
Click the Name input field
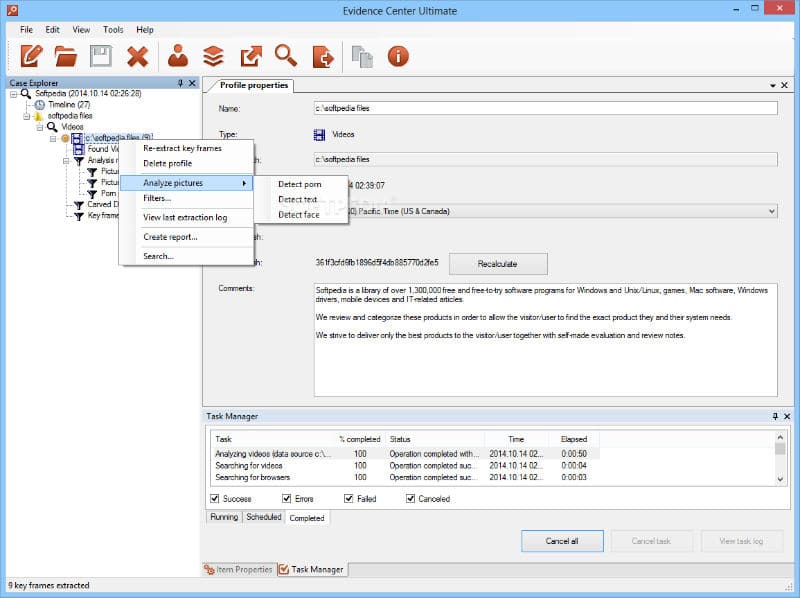coord(546,108)
